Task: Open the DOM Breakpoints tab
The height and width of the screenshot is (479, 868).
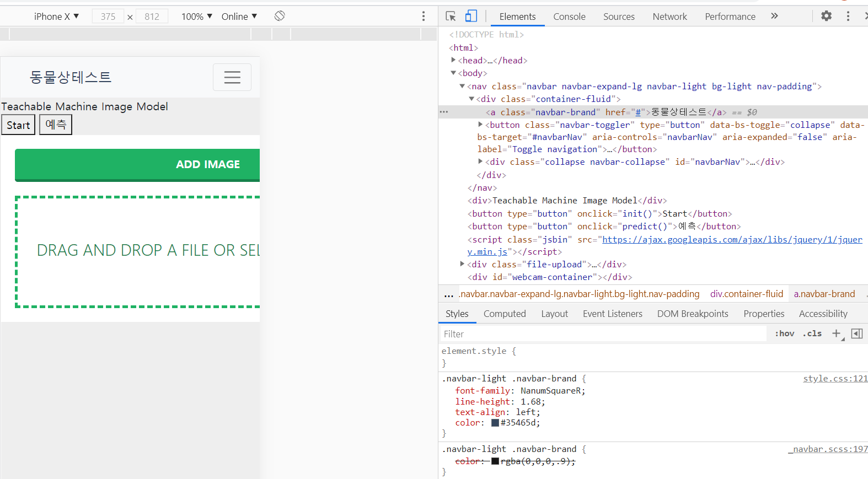Action: pos(693,314)
